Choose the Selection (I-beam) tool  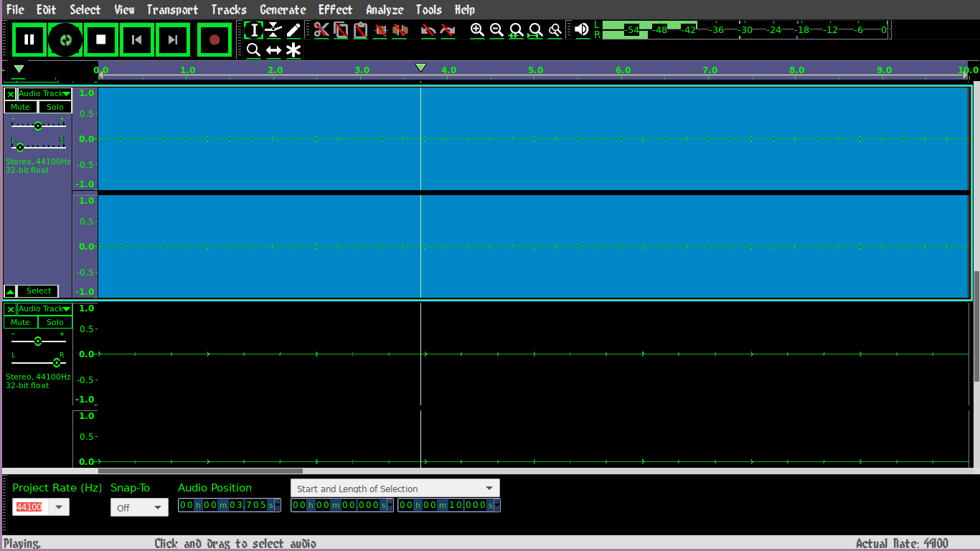253,30
